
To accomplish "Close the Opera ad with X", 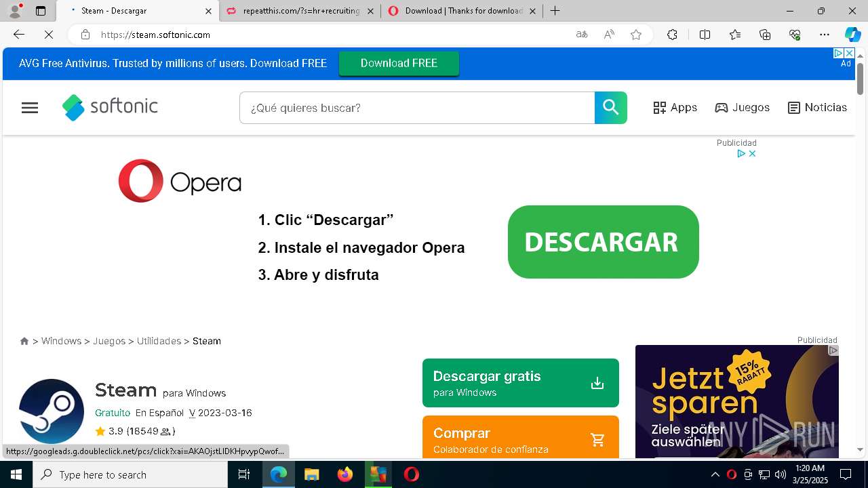I will [752, 154].
